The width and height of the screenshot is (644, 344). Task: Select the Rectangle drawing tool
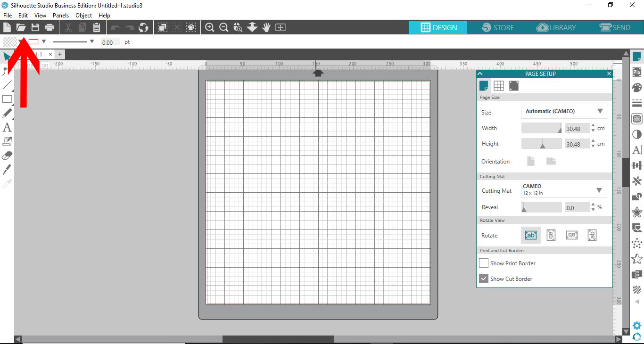tap(7, 99)
